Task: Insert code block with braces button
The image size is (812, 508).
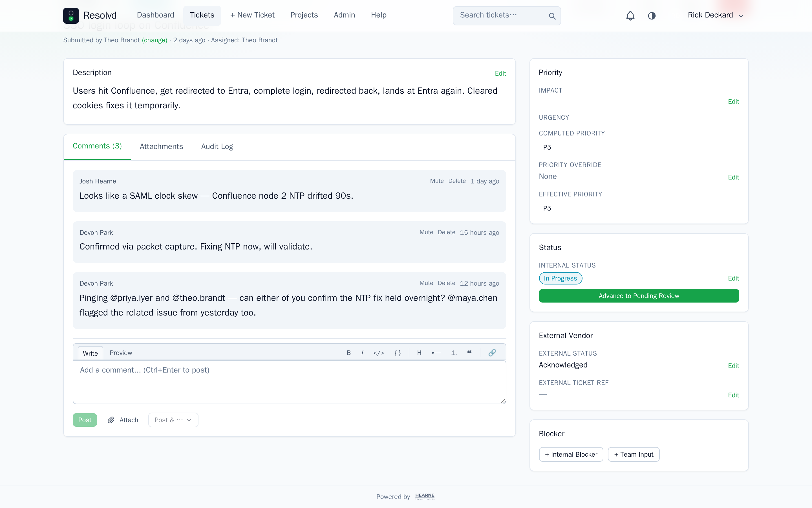Action: point(398,353)
